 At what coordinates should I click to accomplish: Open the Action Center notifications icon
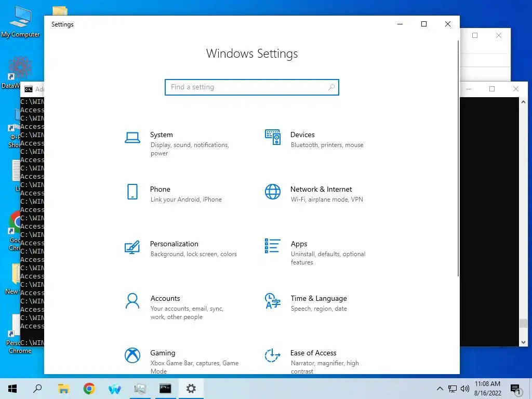click(515, 389)
